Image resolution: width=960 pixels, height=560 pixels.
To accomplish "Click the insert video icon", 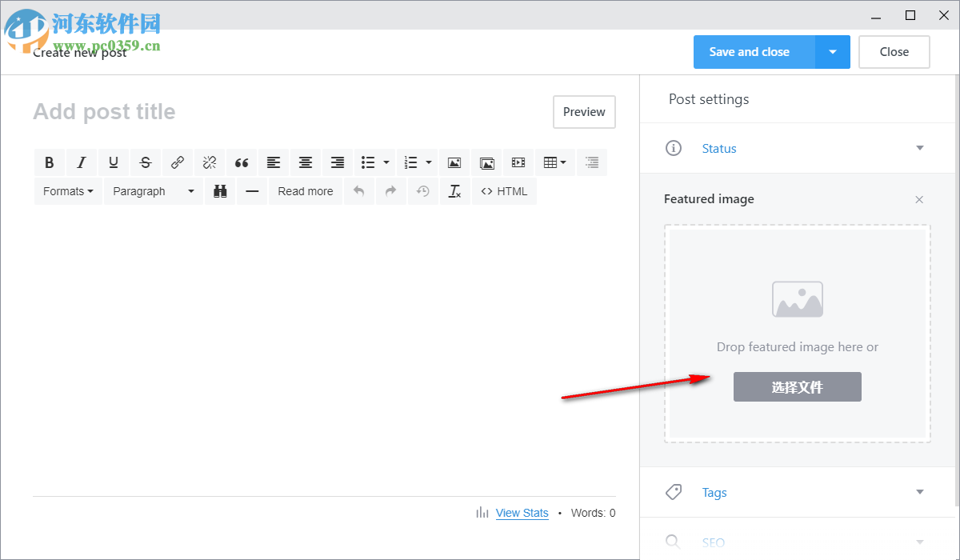I will [x=518, y=162].
